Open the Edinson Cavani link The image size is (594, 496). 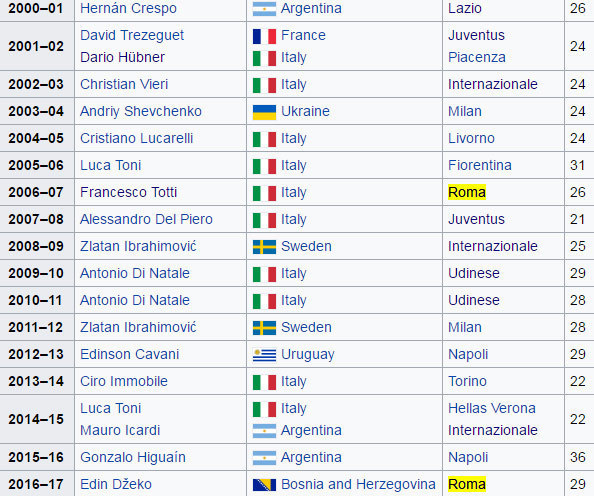point(130,354)
